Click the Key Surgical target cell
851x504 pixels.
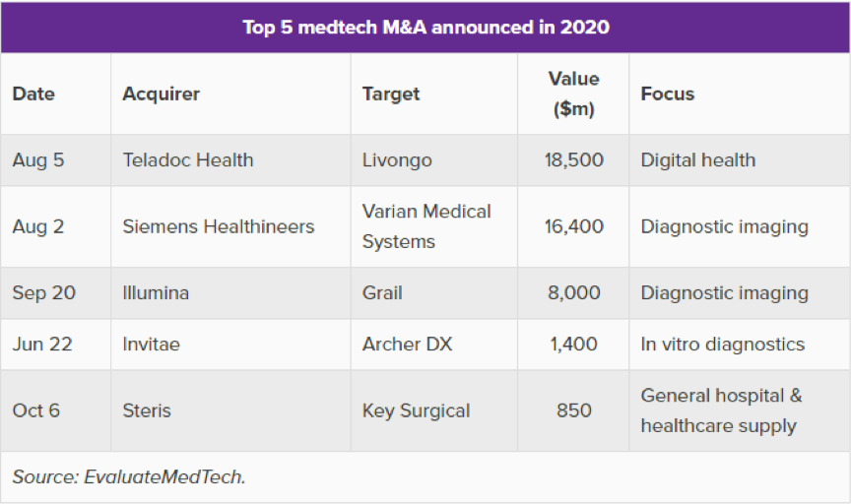417,410
